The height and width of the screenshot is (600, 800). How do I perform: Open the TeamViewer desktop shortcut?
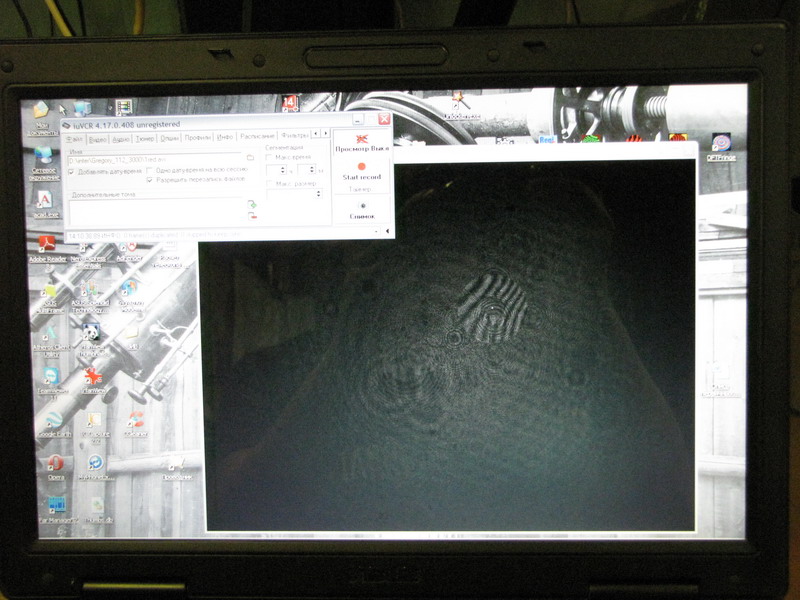coord(51,380)
